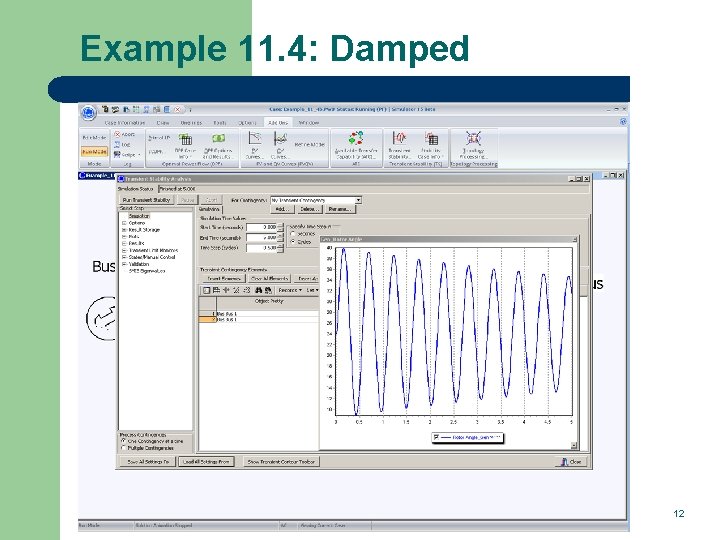Click second binoculars icon in grid toolbar
The height and width of the screenshot is (540, 720).
pos(268,290)
